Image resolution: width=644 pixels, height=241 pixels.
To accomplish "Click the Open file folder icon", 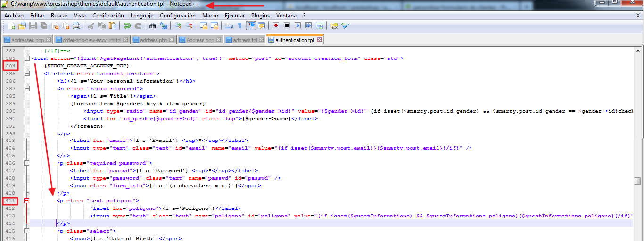I will click(x=22, y=25).
